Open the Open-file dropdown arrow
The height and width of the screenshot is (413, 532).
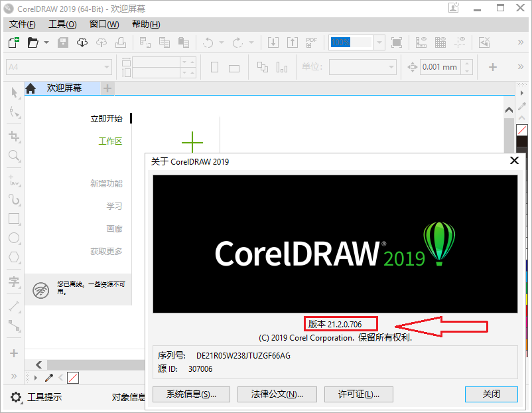pyautogui.click(x=46, y=42)
